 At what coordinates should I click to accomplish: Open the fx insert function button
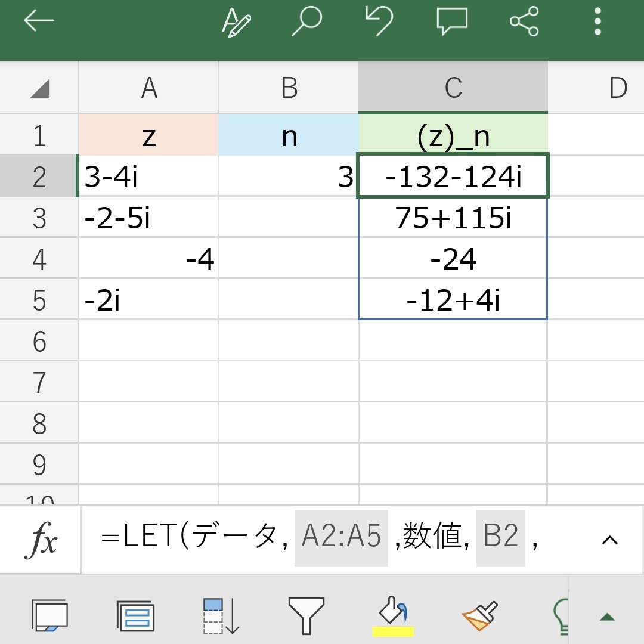click(x=41, y=540)
